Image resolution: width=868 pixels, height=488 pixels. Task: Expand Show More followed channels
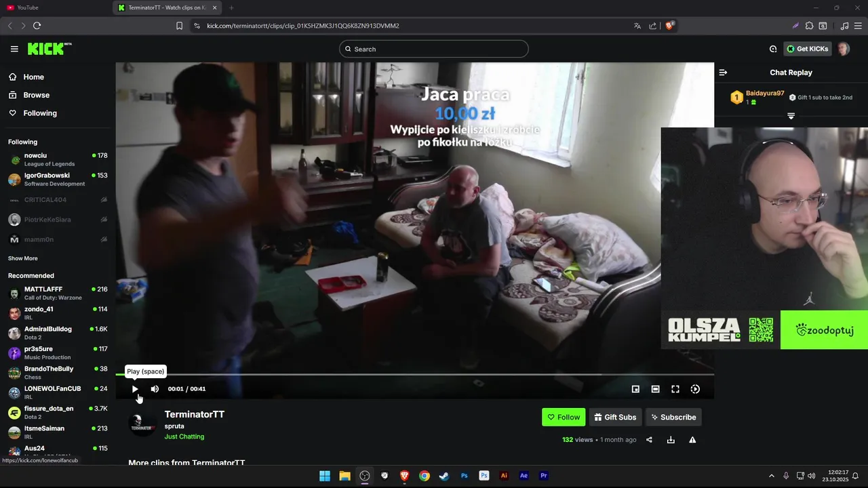tap(23, 258)
